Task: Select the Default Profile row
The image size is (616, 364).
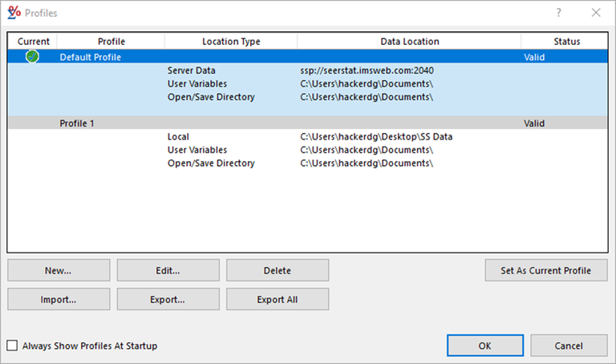Action: (x=92, y=57)
